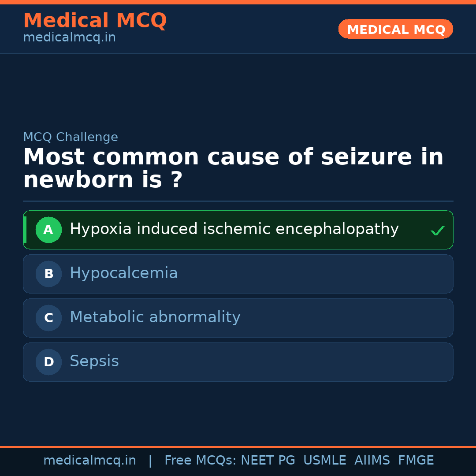Select the Sepsis answer text

coord(94,361)
